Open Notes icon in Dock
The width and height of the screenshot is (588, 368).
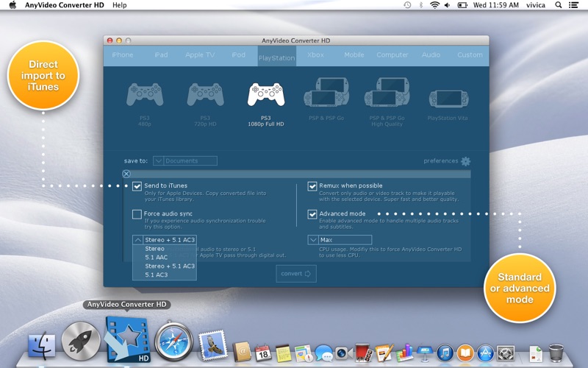tap(283, 353)
